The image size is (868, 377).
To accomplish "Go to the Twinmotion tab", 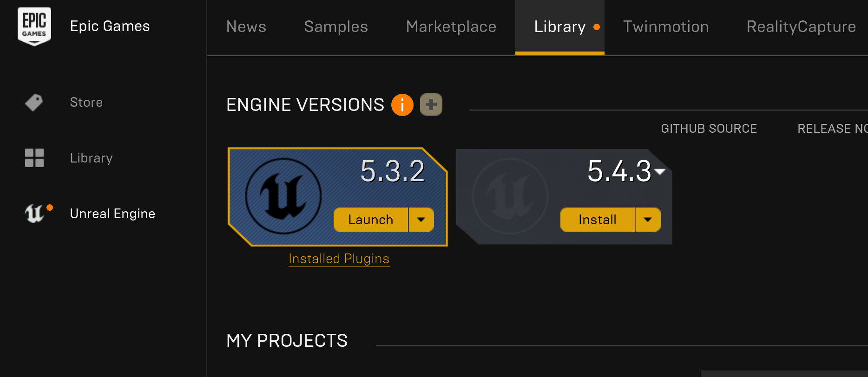I will pyautogui.click(x=666, y=27).
